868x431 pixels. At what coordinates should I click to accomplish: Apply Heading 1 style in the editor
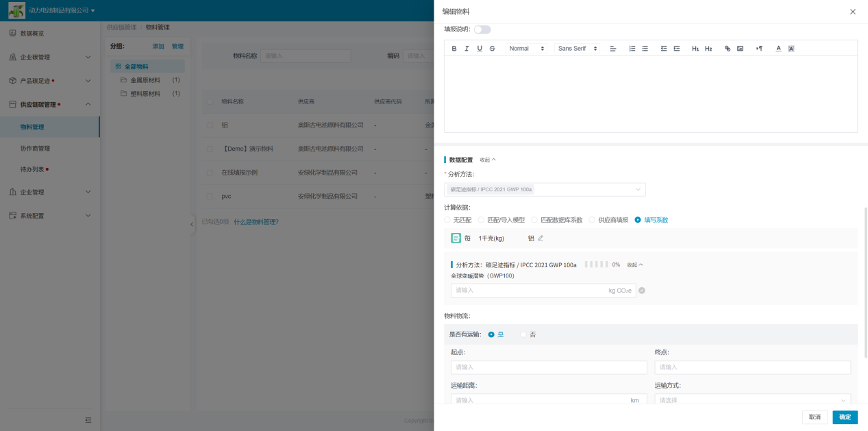pos(695,49)
